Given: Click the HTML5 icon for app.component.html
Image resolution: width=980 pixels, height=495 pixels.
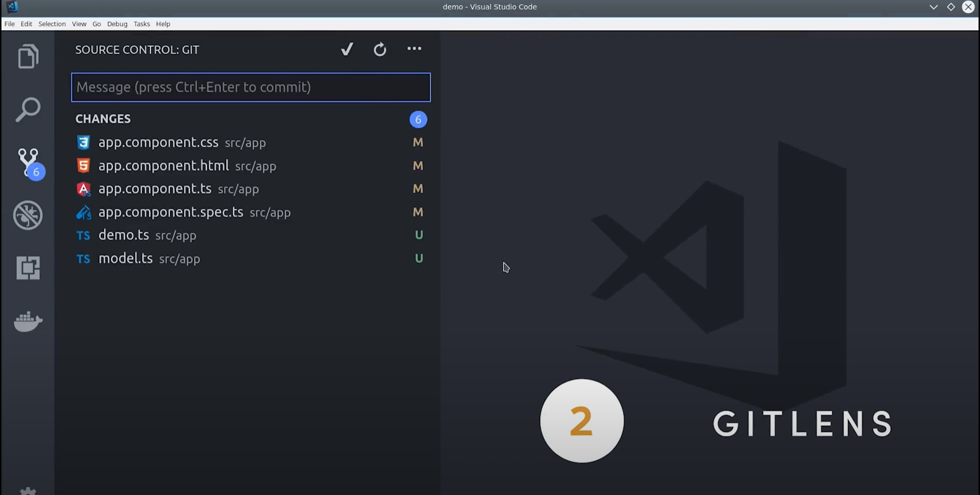Looking at the screenshot, I should click(x=83, y=165).
